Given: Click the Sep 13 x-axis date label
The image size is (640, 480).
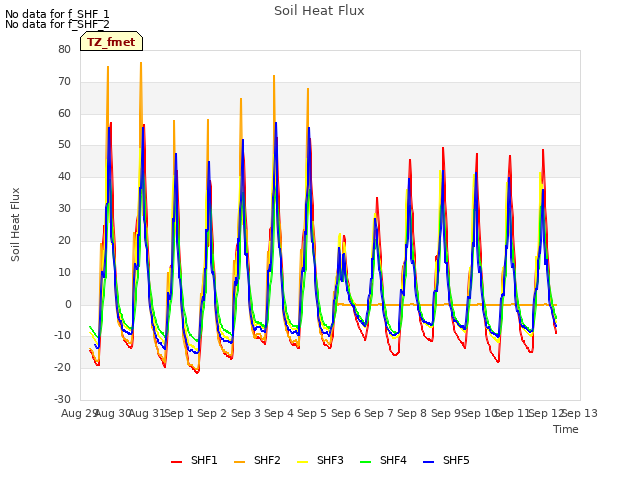Looking at the screenshot, I should point(580,413).
